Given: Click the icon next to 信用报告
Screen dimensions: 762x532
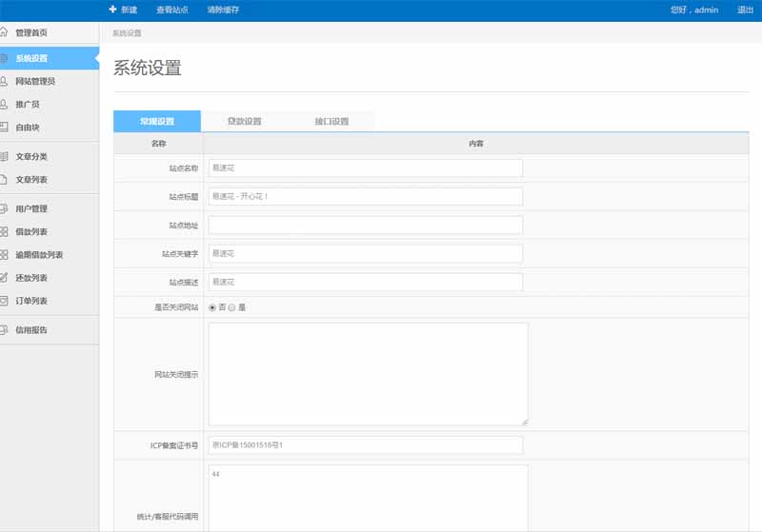Looking at the screenshot, I should coord(5,330).
